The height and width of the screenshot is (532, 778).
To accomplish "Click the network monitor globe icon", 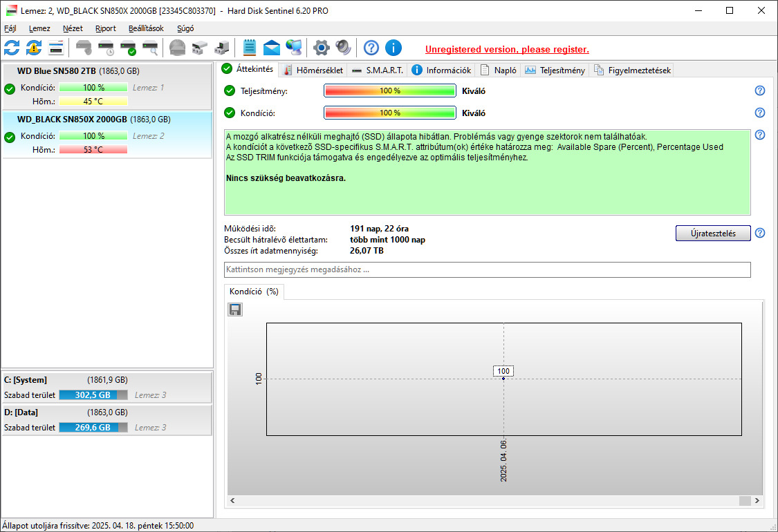I will pos(294,48).
